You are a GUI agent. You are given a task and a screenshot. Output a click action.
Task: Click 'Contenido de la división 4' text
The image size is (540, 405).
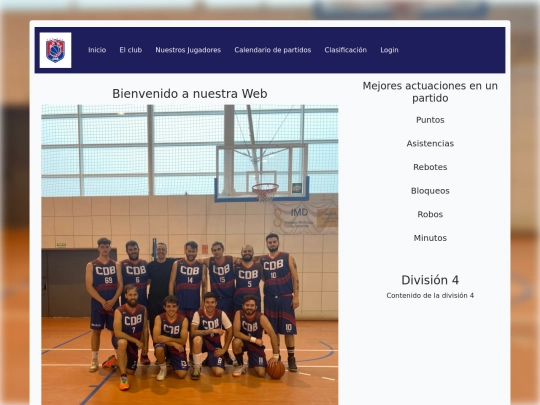[430, 295]
